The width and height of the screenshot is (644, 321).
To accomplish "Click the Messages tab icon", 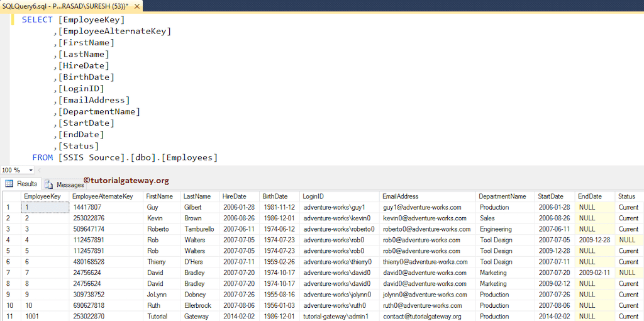I will point(48,184).
